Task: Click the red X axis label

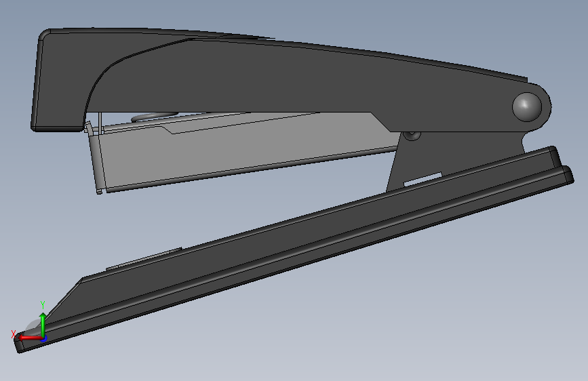Action: point(14,334)
